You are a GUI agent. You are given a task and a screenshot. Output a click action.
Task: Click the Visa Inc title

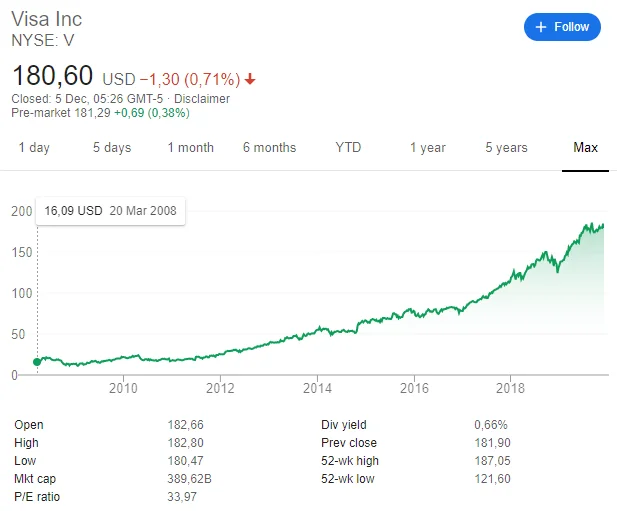(47, 19)
